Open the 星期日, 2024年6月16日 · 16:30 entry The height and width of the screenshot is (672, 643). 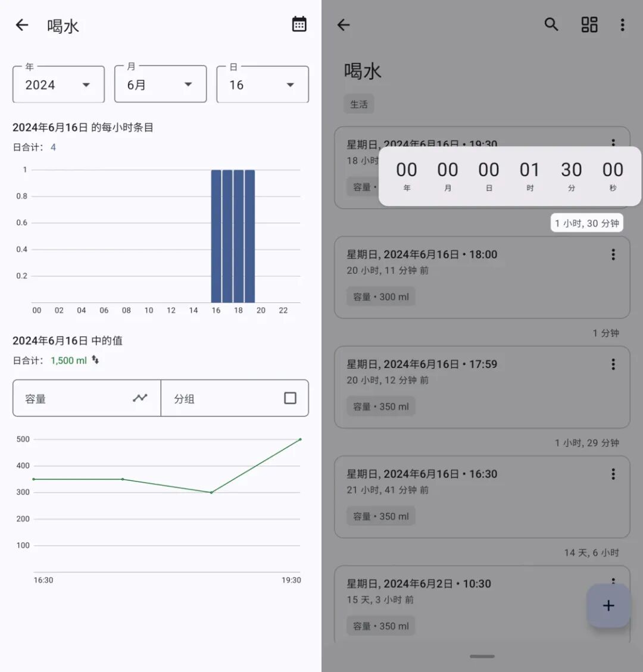point(482,497)
